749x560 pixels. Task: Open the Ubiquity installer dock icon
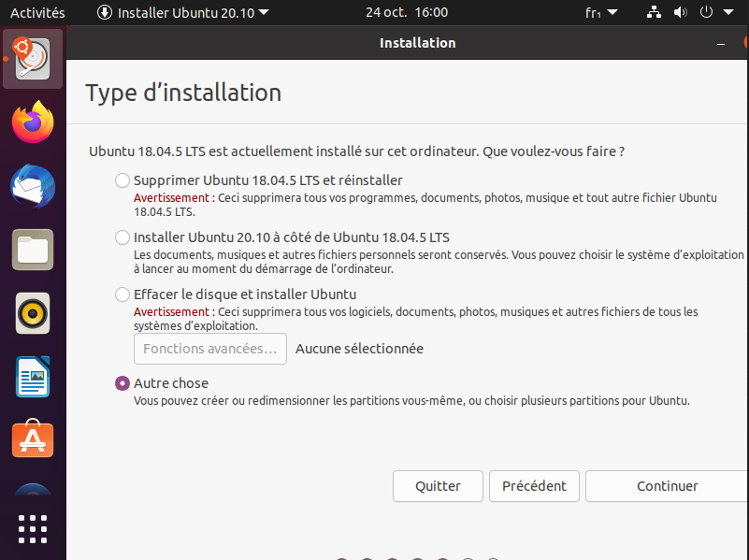33,59
